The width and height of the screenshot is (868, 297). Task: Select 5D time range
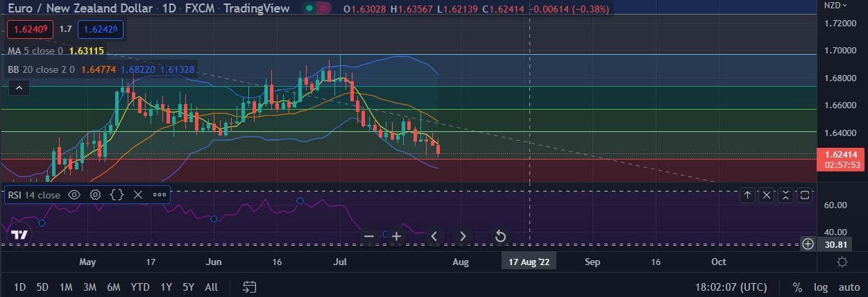[42, 287]
